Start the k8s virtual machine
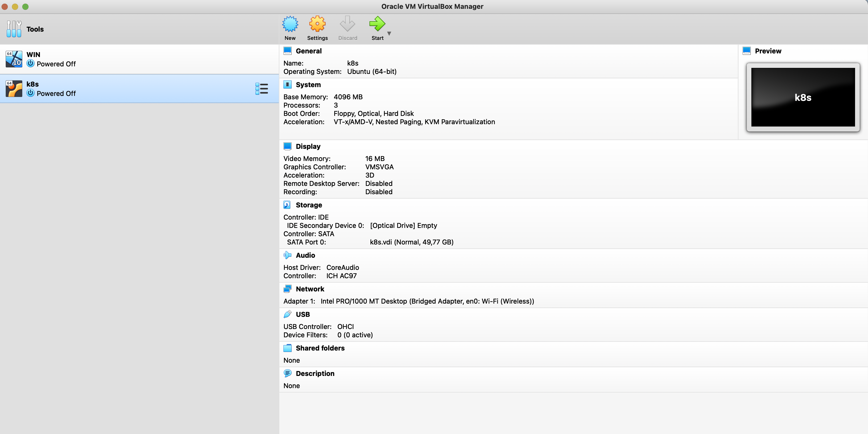This screenshot has height=434, width=868. [x=377, y=24]
